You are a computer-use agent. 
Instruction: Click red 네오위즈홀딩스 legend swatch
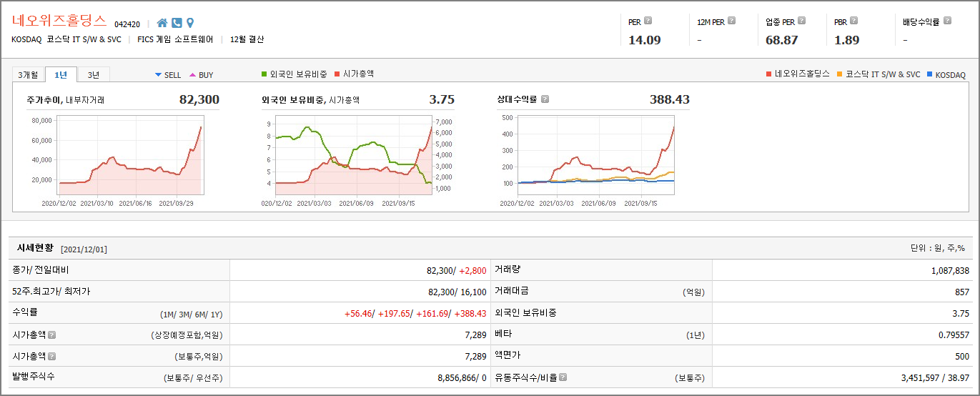click(x=768, y=74)
